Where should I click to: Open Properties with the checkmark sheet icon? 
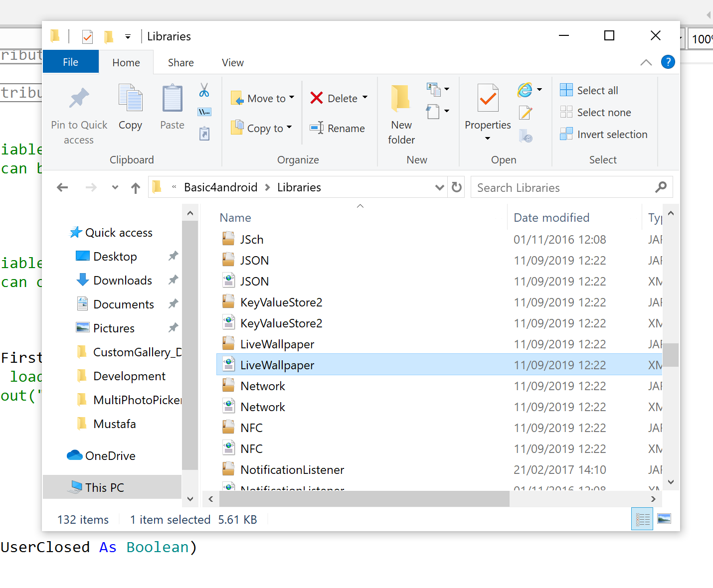pyautogui.click(x=488, y=98)
